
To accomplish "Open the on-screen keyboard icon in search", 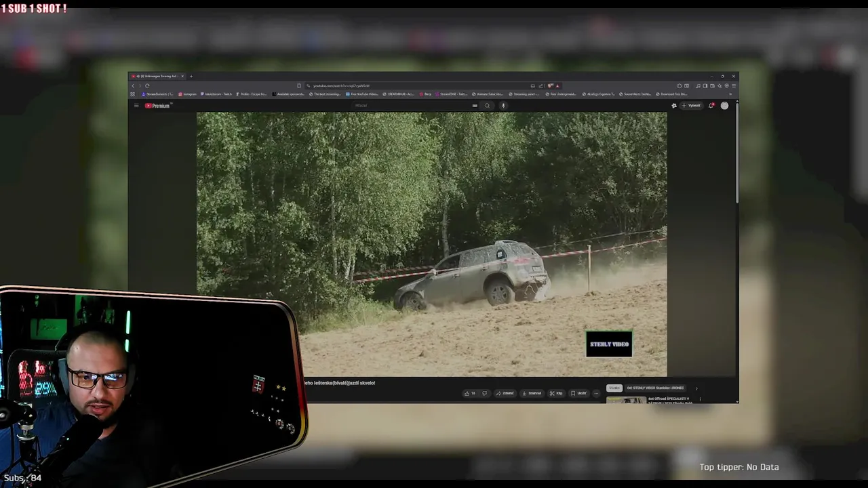I will coord(475,106).
